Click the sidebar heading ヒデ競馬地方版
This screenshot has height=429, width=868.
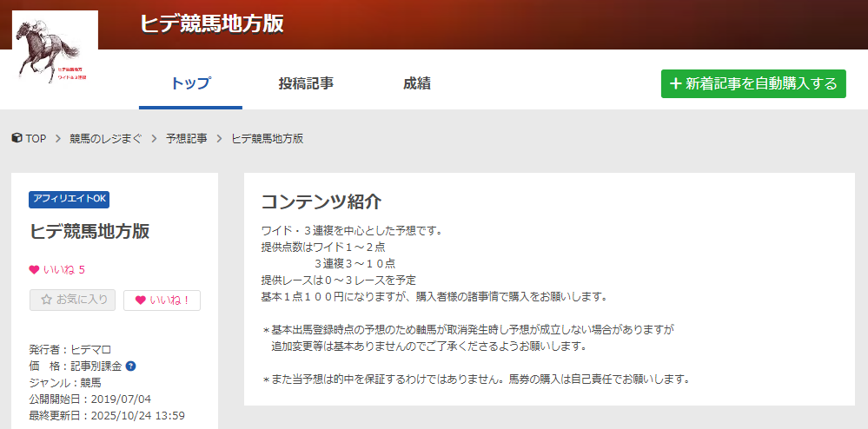[89, 231]
